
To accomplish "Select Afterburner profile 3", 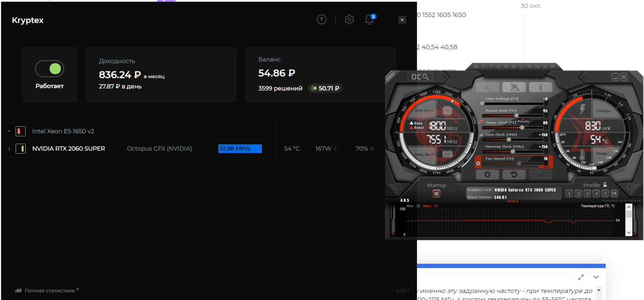I will (x=587, y=193).
